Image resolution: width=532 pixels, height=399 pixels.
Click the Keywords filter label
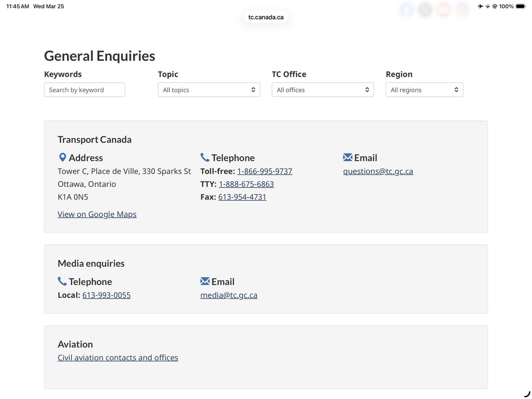[x=63, y=74]
